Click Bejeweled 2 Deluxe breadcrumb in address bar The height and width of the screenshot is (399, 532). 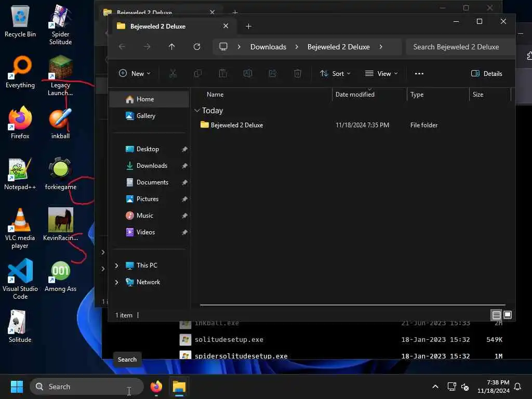pyautogui.click(x=338, y=47)
